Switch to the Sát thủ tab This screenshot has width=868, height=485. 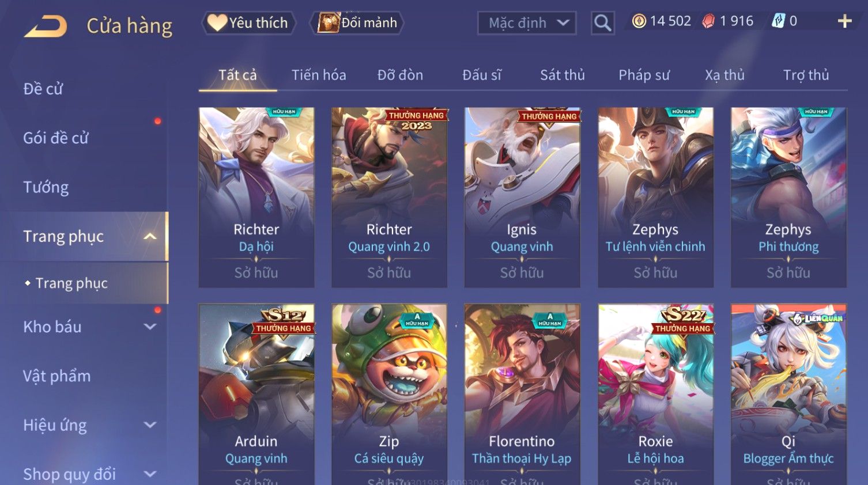[562, 75]
